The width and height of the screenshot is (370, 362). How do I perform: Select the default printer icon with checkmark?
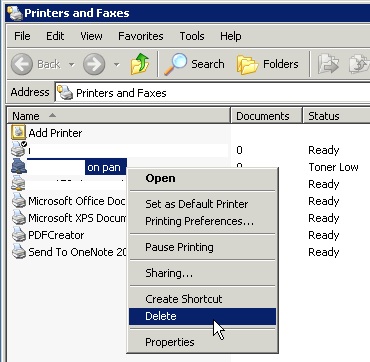[x=19, y=149]
